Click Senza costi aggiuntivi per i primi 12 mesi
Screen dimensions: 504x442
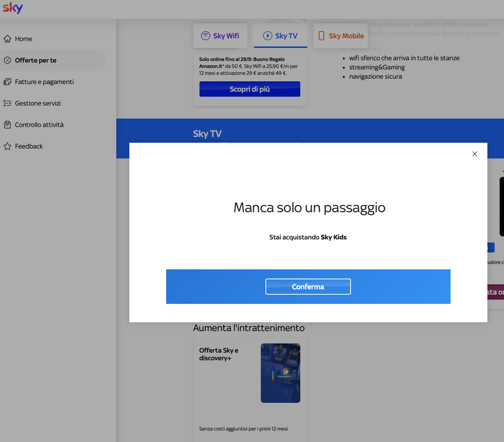click(243, 429)
